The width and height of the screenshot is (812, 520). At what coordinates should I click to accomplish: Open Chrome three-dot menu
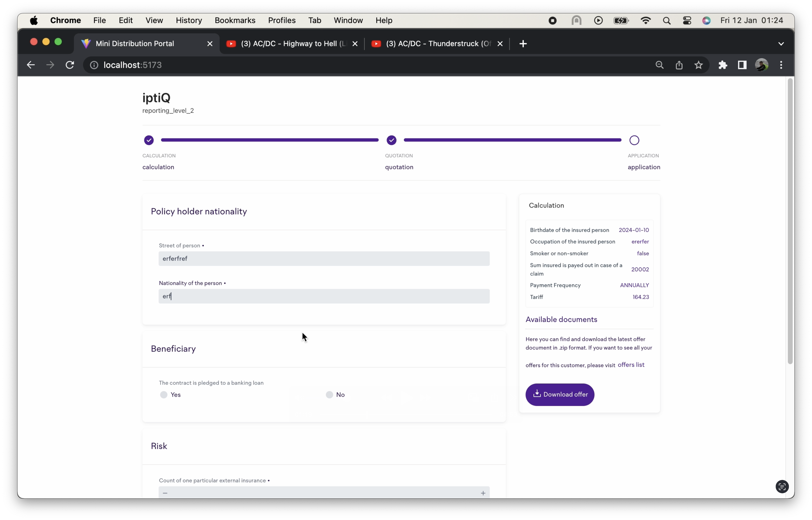click(781, 65)
